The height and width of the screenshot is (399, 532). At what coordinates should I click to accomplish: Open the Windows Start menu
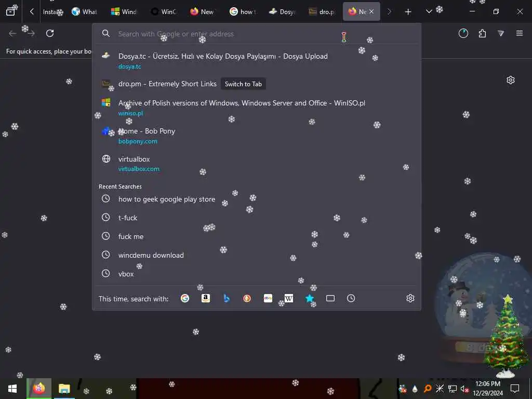12,389
